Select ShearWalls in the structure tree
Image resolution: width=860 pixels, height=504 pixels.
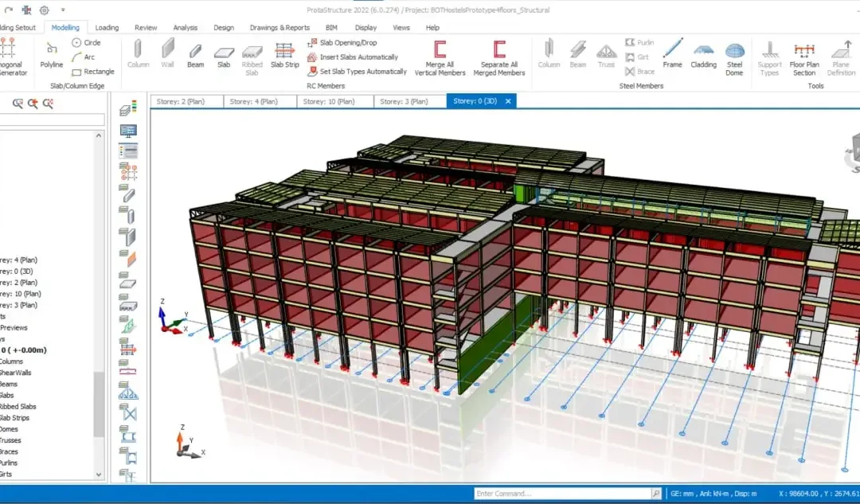coord(15,373)
